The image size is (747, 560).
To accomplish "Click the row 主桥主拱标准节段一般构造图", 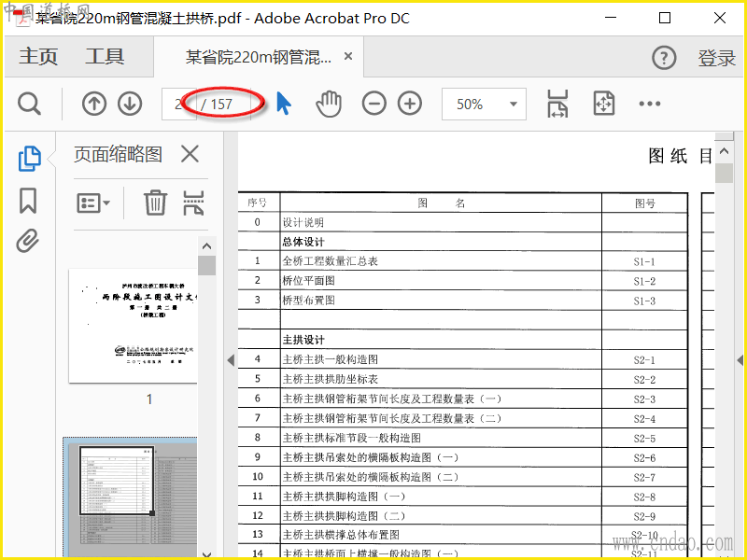I will (462, 438).
